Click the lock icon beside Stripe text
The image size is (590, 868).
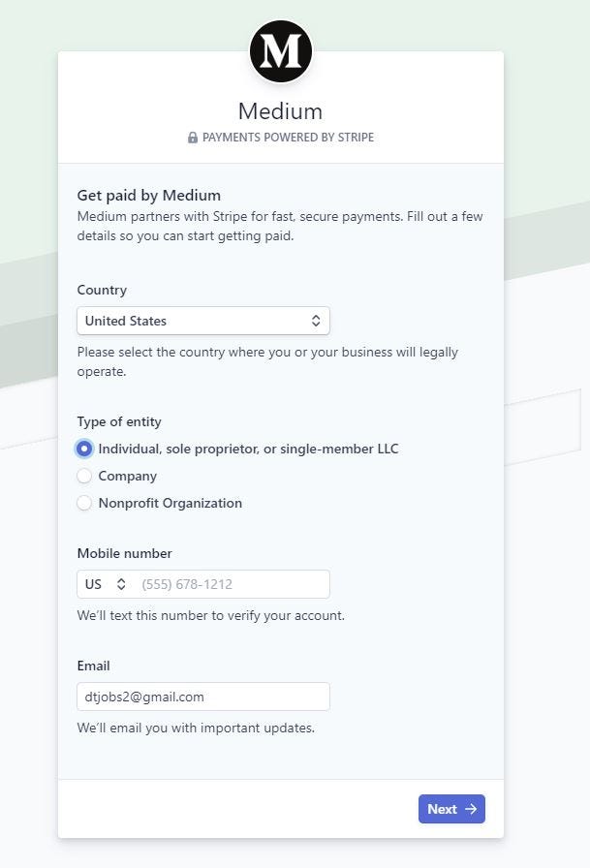coord(193,138)
